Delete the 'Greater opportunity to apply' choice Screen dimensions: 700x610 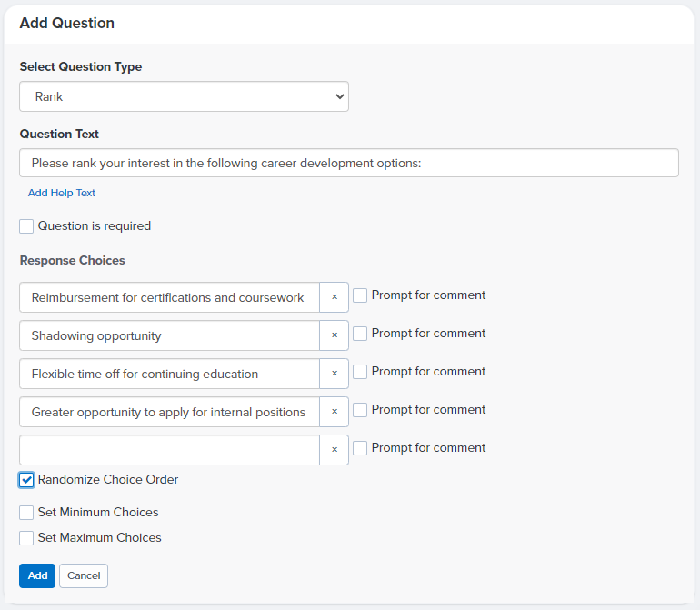334,412
